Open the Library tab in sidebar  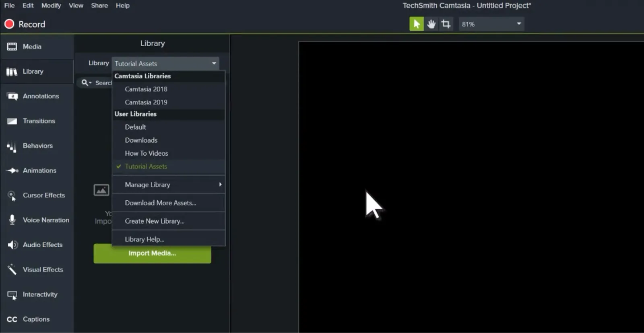[x=37, y=72]
